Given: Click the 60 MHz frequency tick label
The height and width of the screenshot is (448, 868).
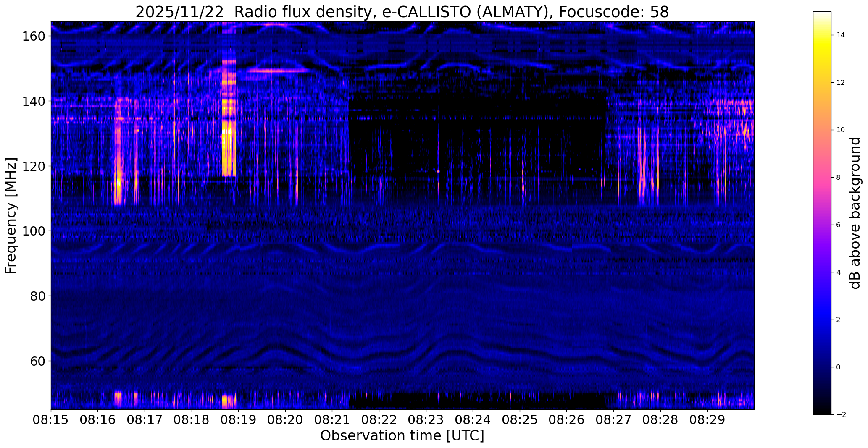Looking at the screenshot, I should [x=37, y=361].
